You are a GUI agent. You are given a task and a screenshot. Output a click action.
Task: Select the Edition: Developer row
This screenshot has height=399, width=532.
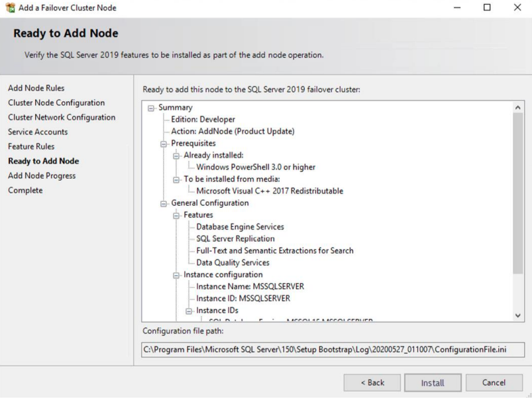203,119
